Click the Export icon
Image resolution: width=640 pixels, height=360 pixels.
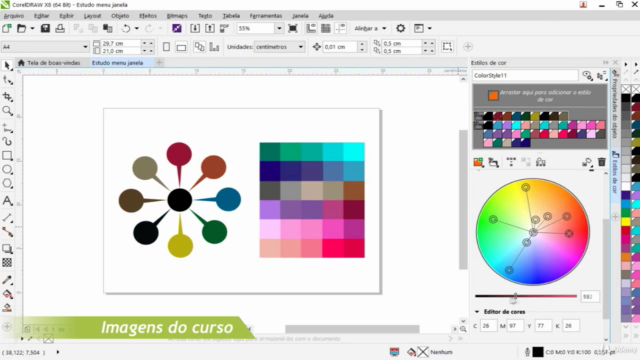coord(209,28)
